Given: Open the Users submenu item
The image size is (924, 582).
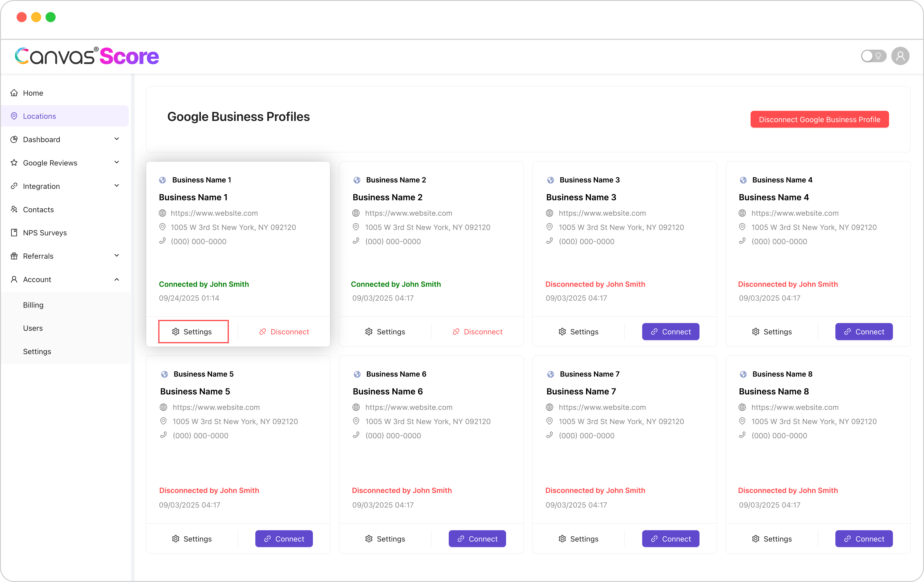Looking at the screenshot, I should tap(33, 328).
